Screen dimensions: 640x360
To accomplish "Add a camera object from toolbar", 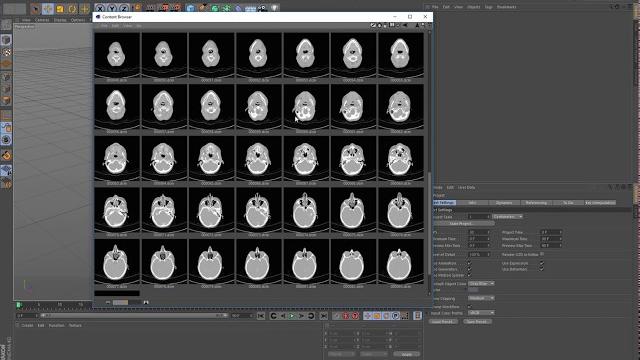I will (x=263, y=7).
